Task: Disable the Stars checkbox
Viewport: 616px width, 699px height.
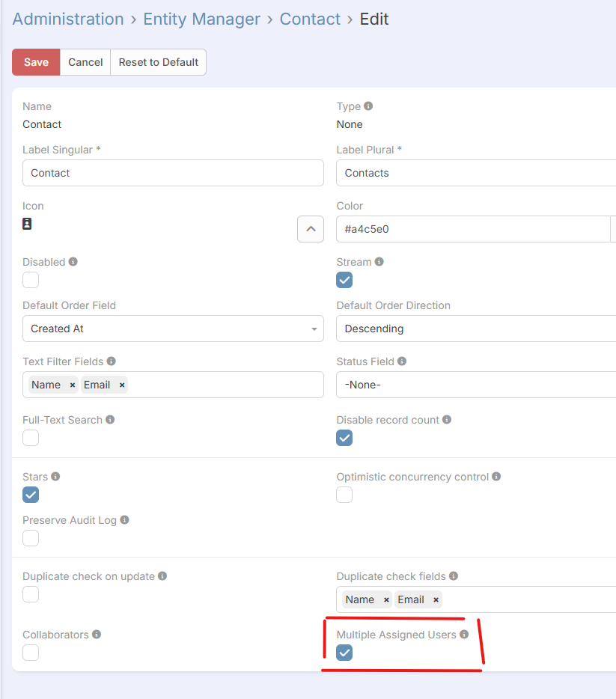Action: coord(31,495)
